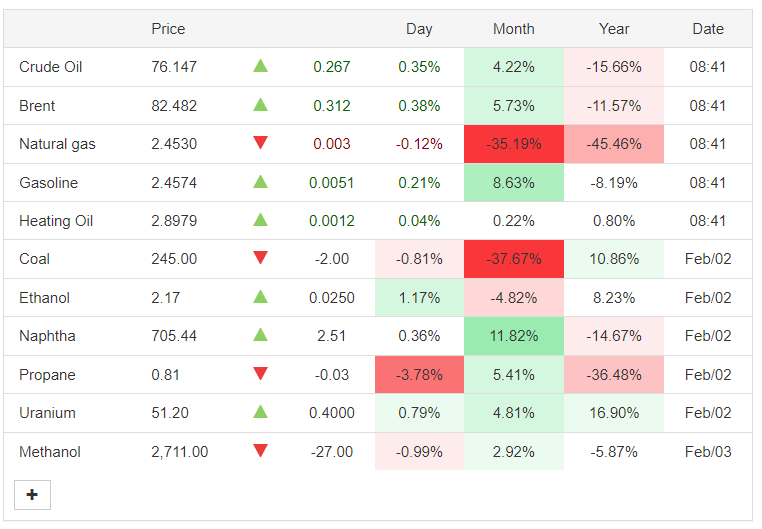Select the Methanol price 2,711.00
Image resolution: width=762 pixels, height=529 pixels.
(179, 452)
